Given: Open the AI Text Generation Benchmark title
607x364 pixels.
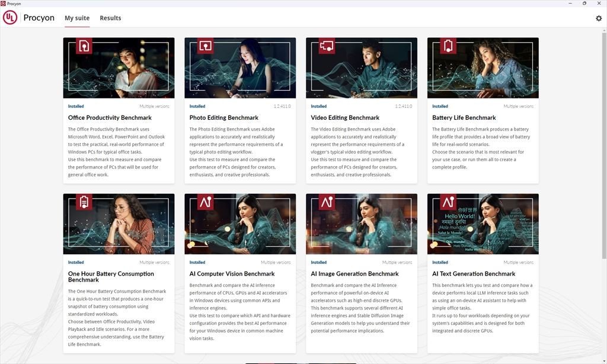Looking at the screenshot, I should click(x=474, y=274).
